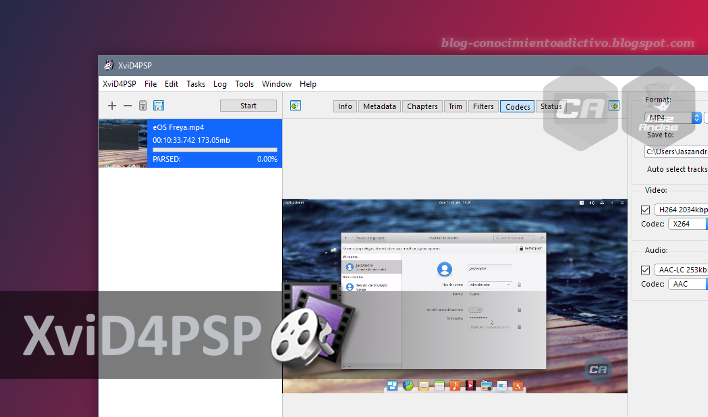708x417 pixels.
Task: Switch to the Info tab
Action: [x=345, y=107]
